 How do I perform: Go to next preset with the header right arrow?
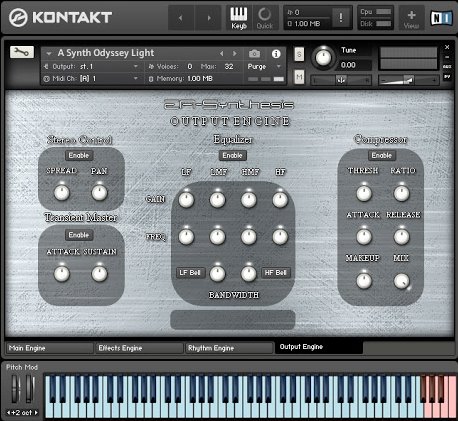point(209,18)
